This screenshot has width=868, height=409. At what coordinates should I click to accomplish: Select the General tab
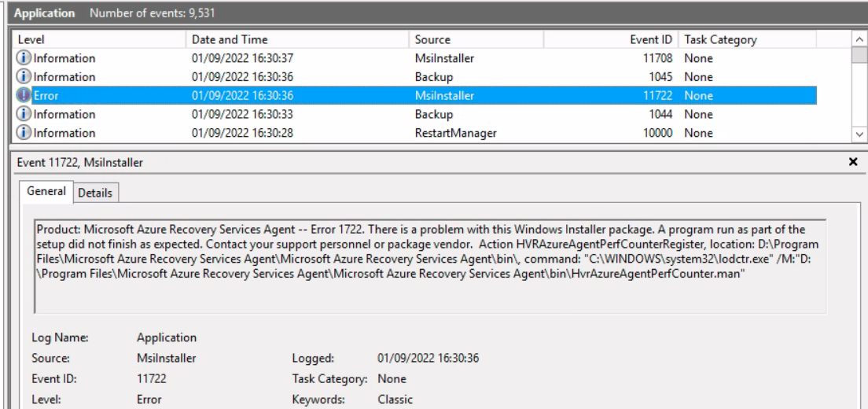coord(46,191)
